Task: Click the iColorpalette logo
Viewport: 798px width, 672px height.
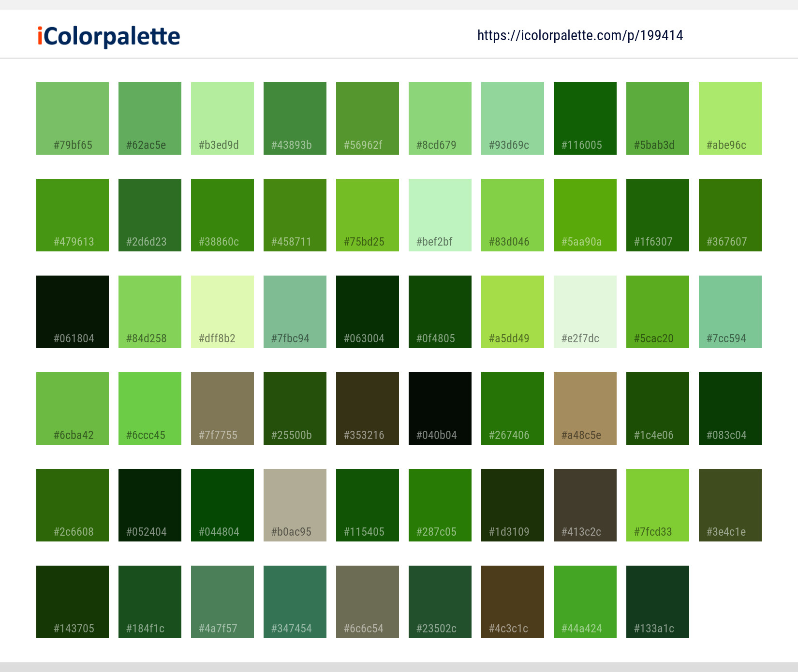Action: point(109,36)
